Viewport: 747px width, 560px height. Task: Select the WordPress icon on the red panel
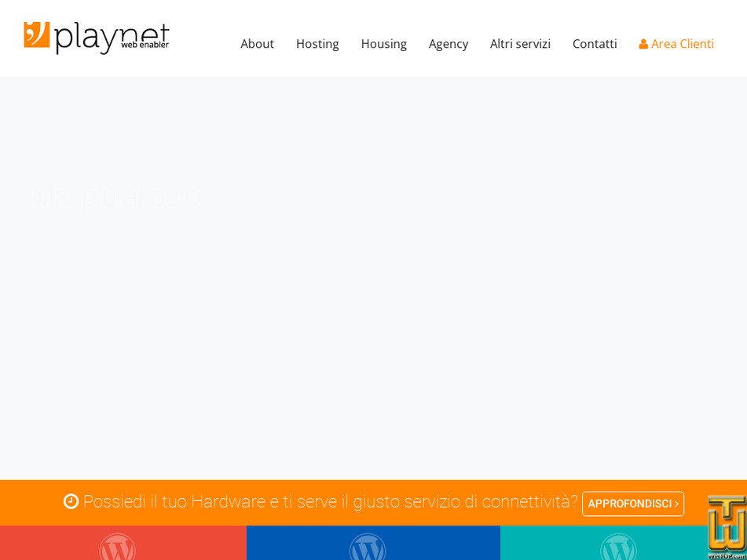(x=117, y=549)
